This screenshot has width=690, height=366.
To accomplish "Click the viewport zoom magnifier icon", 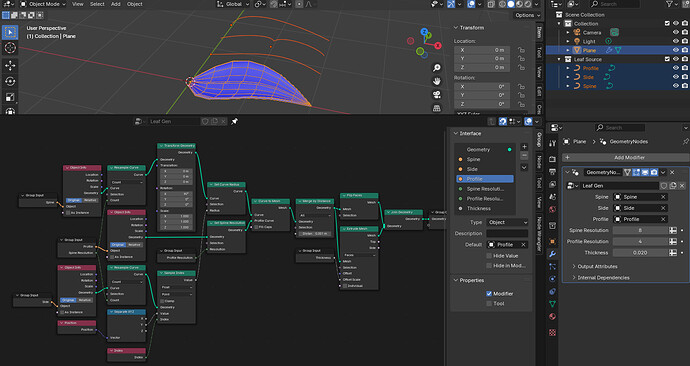I will (437, 68).
